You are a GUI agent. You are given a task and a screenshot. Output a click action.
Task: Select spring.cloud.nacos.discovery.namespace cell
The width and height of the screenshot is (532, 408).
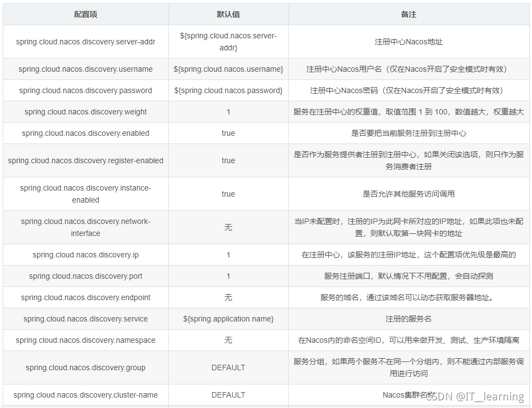point(85,340)
